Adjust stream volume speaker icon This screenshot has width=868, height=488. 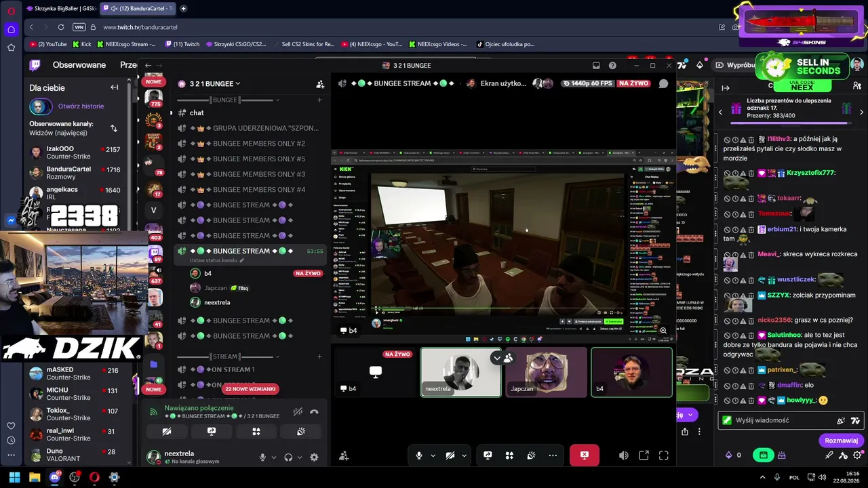click(624, 455)
